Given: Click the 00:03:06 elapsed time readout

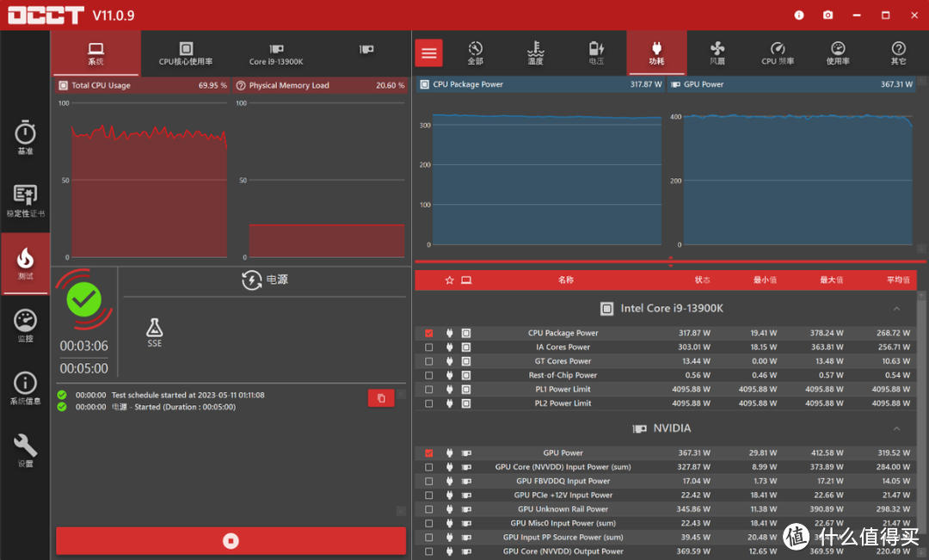Looking at the screenshot, I should 83,346.
